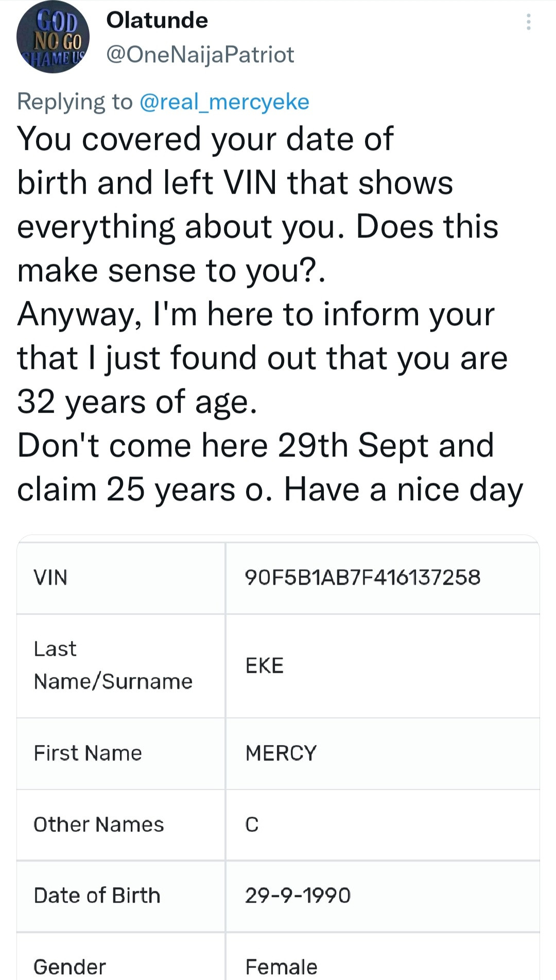Tap the "Don't come here 29th Sept" line

255,446
